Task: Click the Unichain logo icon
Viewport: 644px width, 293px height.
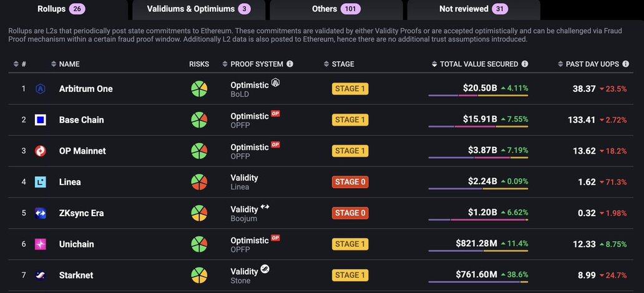Action: coord(41,244)
